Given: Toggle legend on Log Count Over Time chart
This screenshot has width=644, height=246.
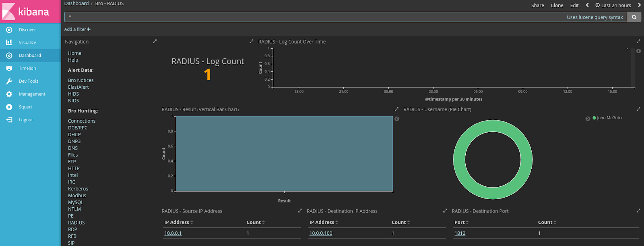Looking at the screenshot, I should click(x=638, y=51).
